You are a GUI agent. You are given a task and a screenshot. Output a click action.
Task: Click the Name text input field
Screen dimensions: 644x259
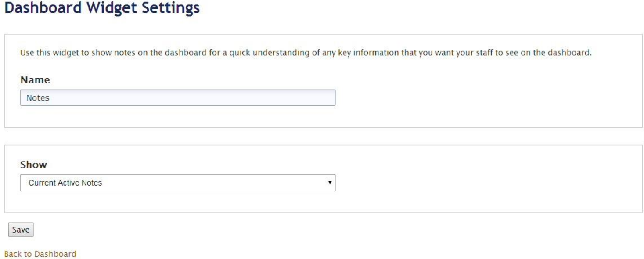click(177, 98)
